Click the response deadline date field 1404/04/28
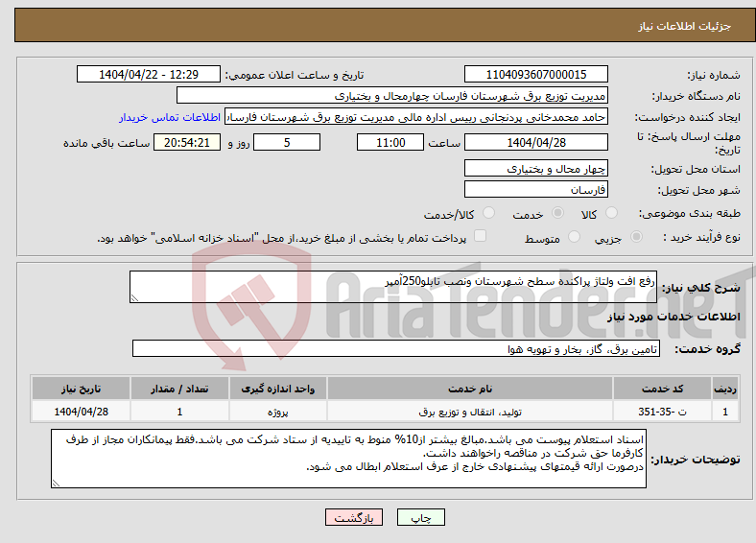The width and height of the screenshot is (756, 543). coord(535,142)
